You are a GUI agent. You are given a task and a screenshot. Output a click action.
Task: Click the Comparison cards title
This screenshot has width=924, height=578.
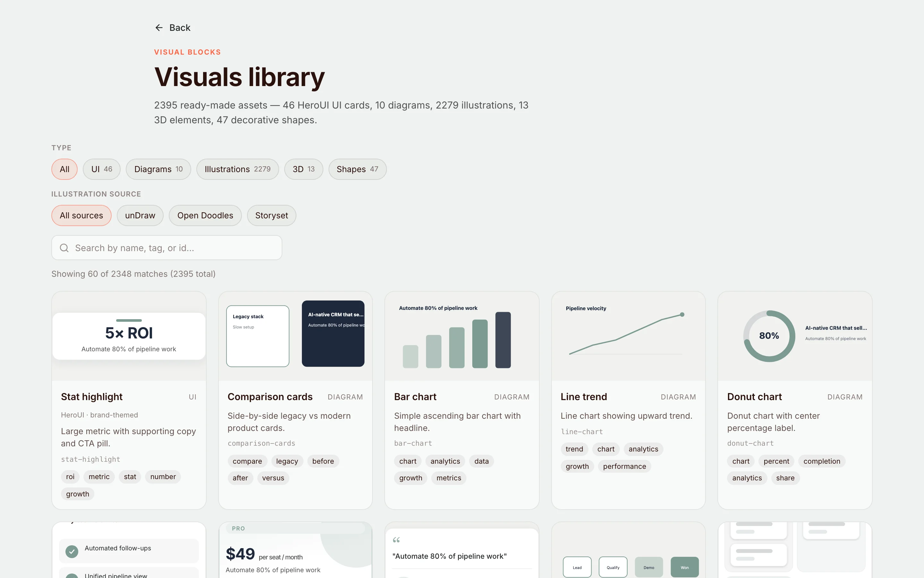tap(270, 397)
